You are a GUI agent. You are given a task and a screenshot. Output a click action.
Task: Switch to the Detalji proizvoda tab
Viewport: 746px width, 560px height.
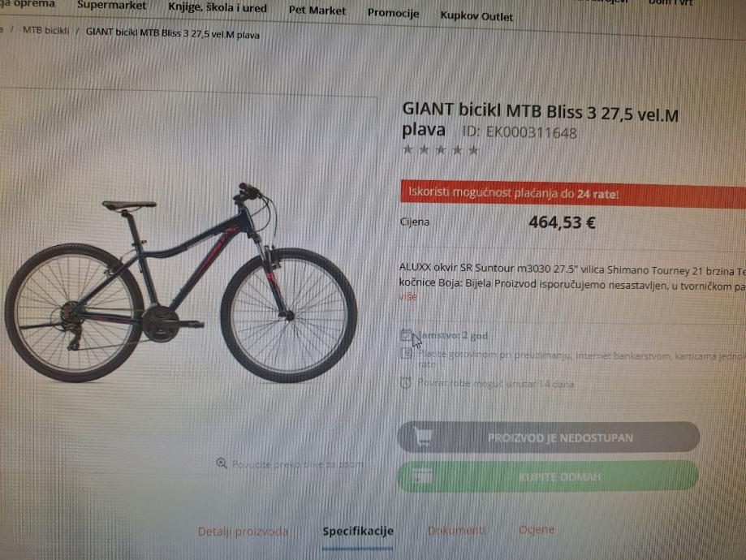243,531
